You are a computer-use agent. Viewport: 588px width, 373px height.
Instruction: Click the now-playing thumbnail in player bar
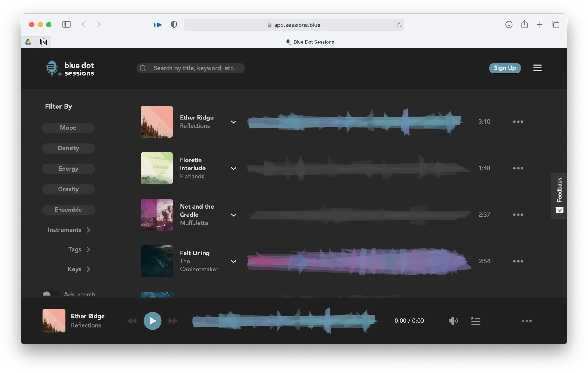tap(54, 321)
